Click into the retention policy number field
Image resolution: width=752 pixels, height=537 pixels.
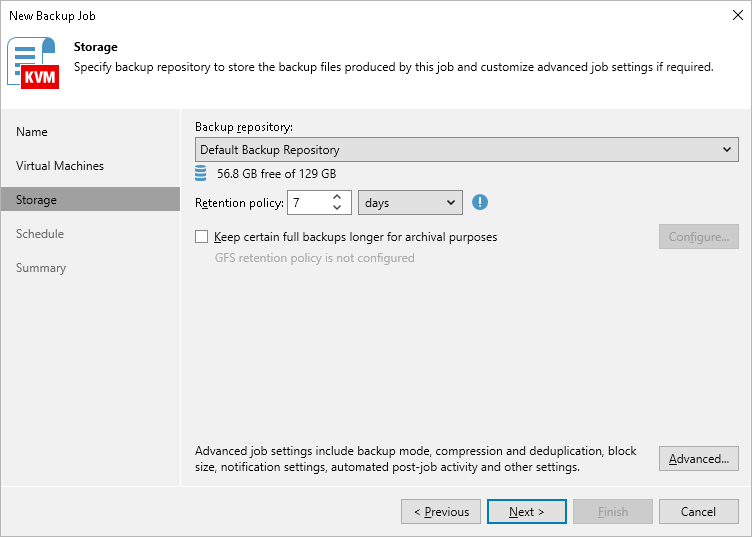[309, 203]
